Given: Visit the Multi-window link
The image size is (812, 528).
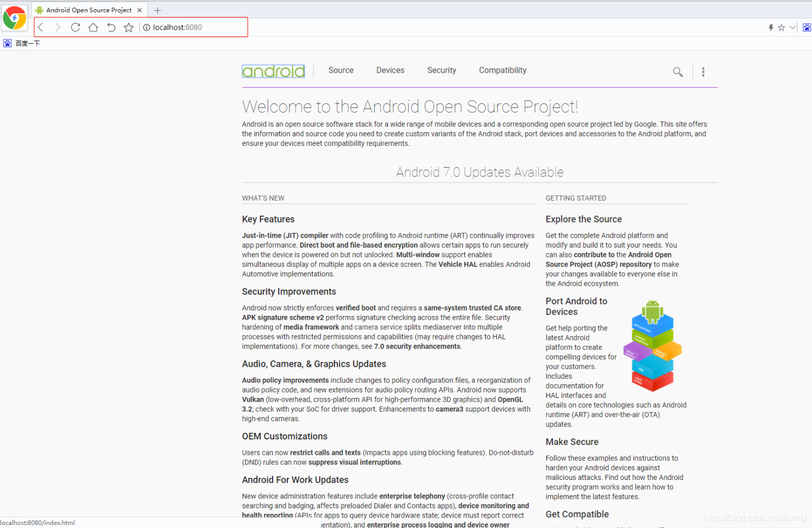Looking at the screenshot, I should click(418, 255).
